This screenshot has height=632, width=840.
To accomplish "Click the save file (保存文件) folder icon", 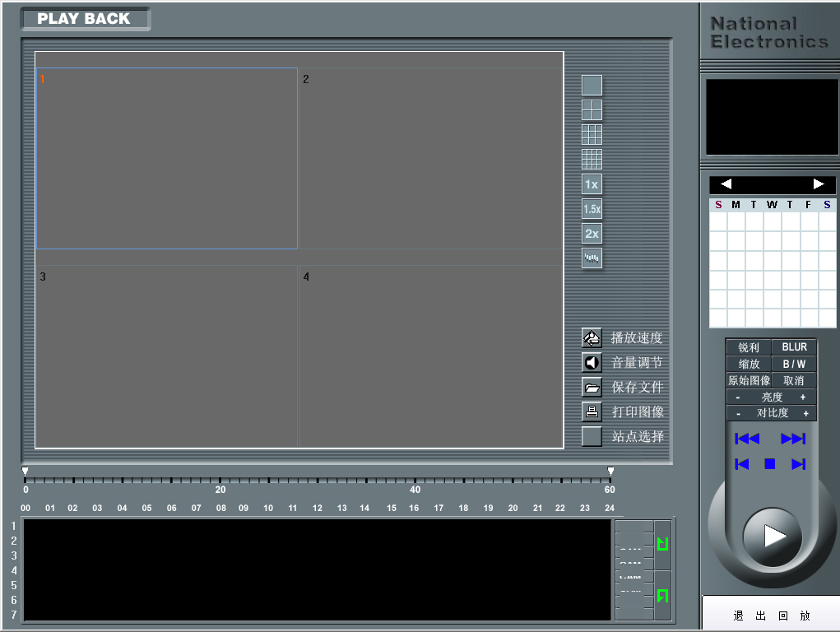I will [x=592, y=387].
